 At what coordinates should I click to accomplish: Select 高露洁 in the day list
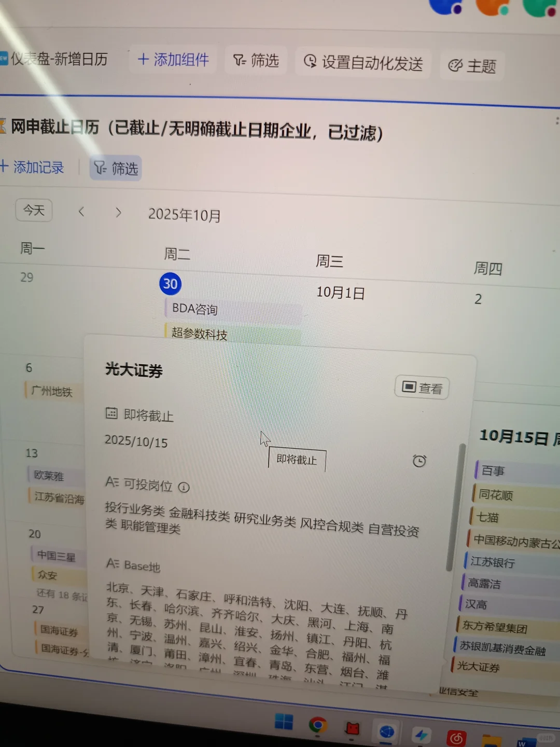(510, 584)
